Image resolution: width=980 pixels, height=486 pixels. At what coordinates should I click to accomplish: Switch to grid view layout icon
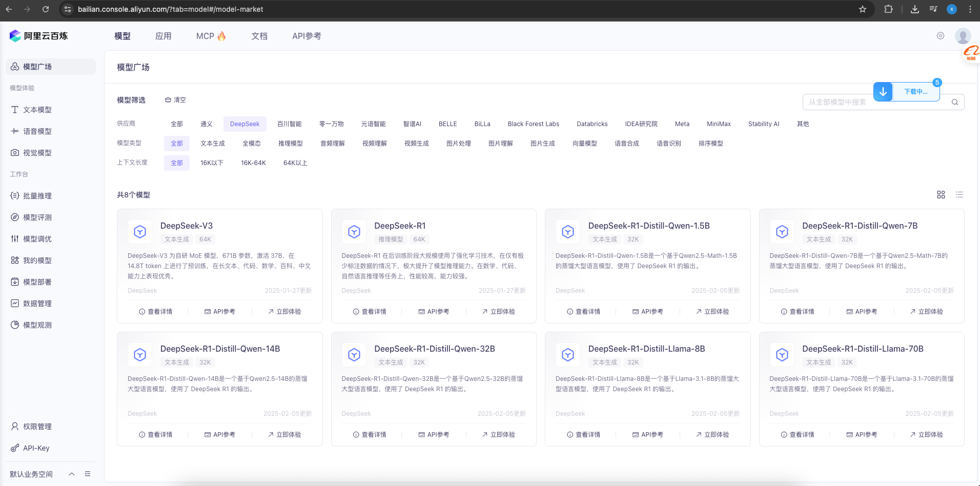point(941,195)
